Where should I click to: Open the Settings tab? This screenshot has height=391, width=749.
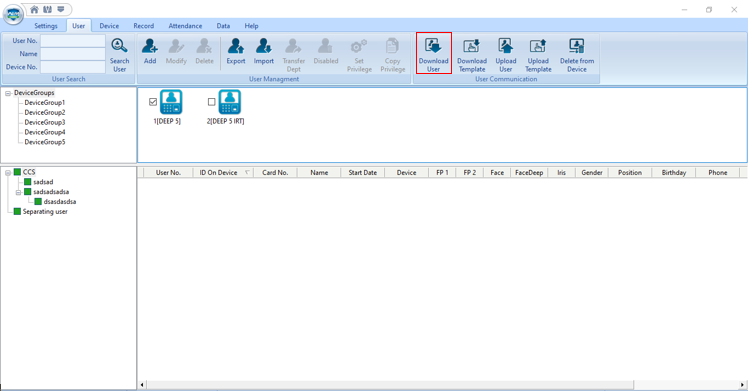click(x=46, y=26)
